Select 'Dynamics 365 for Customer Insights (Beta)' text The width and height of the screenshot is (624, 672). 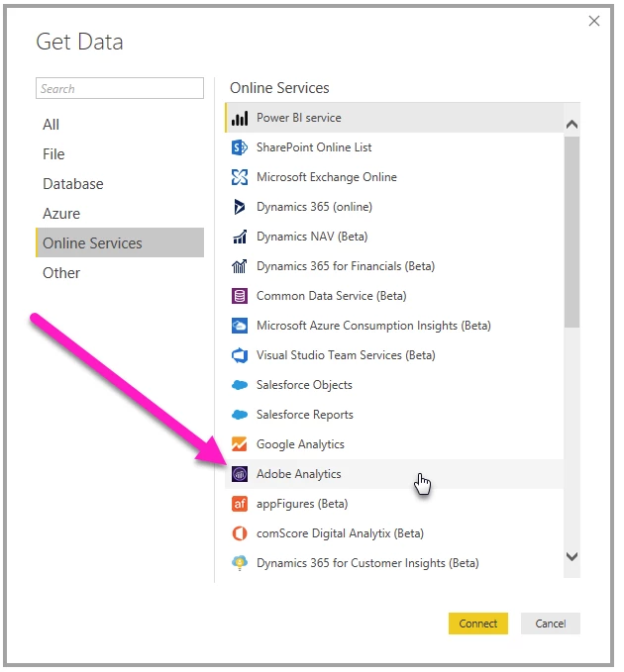point(367,563)
